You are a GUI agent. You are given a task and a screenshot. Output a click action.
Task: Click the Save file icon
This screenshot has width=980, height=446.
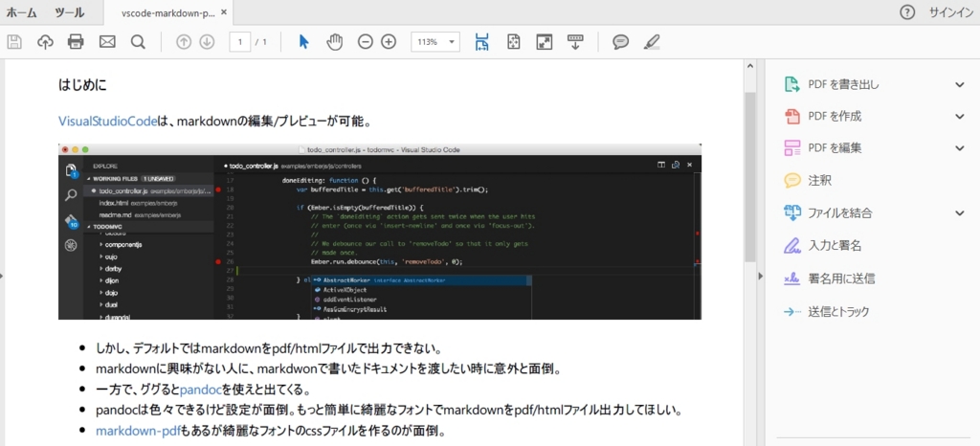[x=14, y=42]
